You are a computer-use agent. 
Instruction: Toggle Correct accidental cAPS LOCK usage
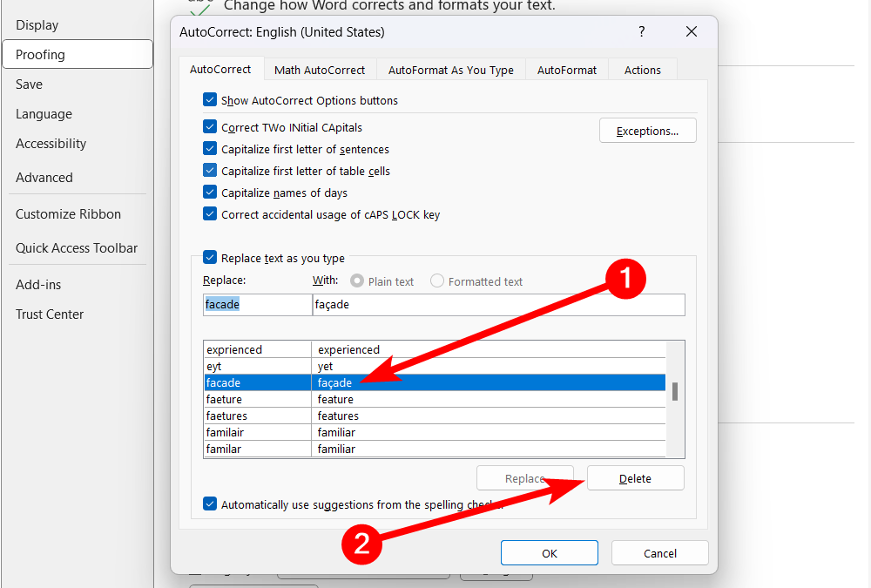pos(210,214)
